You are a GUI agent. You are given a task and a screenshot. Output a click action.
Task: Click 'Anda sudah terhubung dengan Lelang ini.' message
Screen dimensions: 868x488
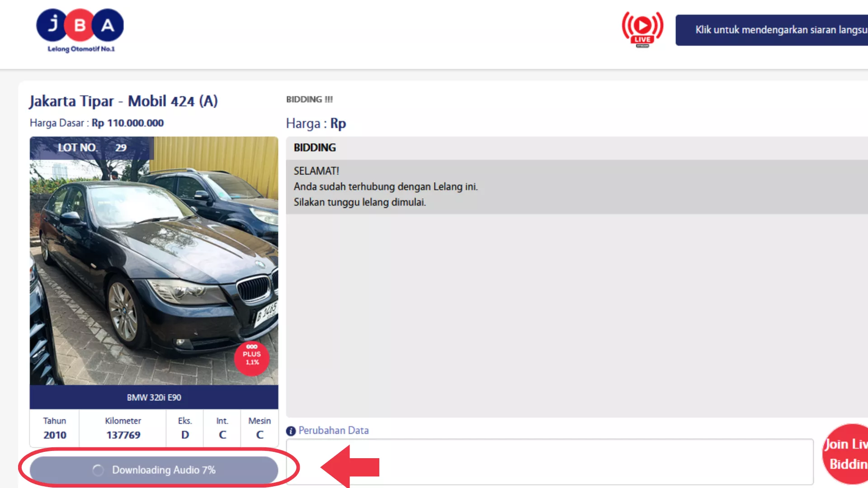pyautogui.click(x=386, y=187)
